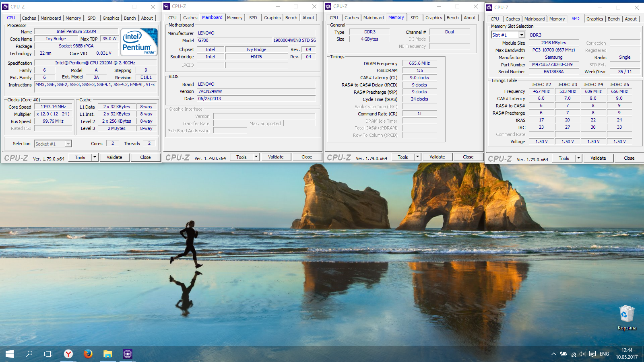Open Action Center notification icon
The width and height of the screenshot is (644, 362).
pos(592,354)
